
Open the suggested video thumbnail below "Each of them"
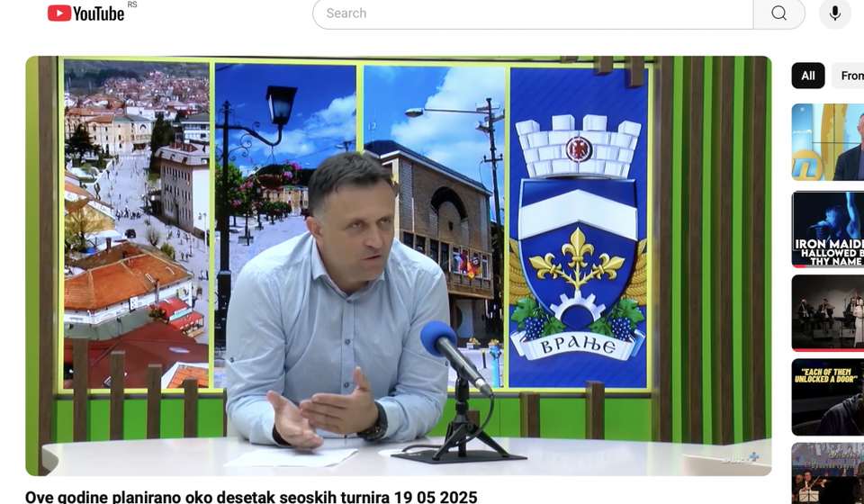[828, 473]
